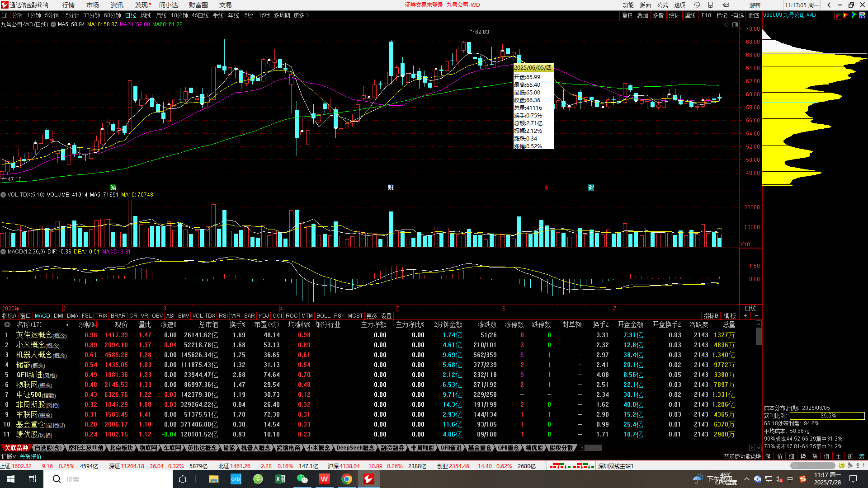Switch chart period to 60分钟
The width and height of the screenshot is (868, 488).
pyautogui.click(x=113, y=15)
